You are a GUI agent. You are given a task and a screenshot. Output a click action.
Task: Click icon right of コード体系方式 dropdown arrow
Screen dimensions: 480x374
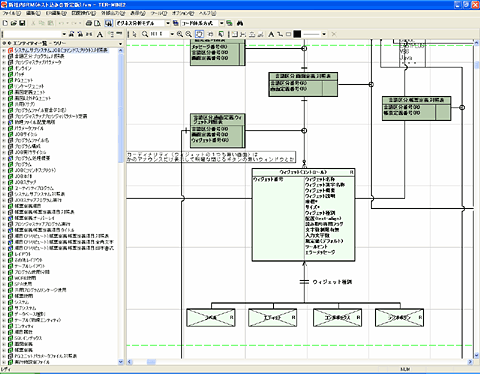[229, 23]
